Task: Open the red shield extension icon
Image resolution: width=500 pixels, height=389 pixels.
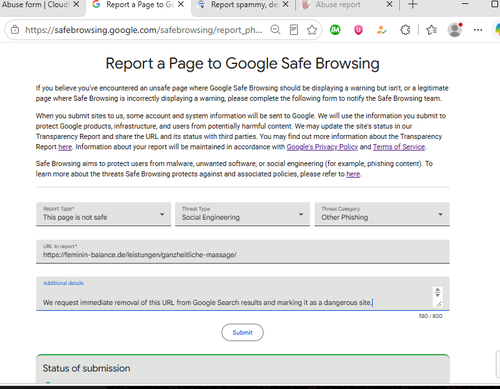Action: (358, 30)
